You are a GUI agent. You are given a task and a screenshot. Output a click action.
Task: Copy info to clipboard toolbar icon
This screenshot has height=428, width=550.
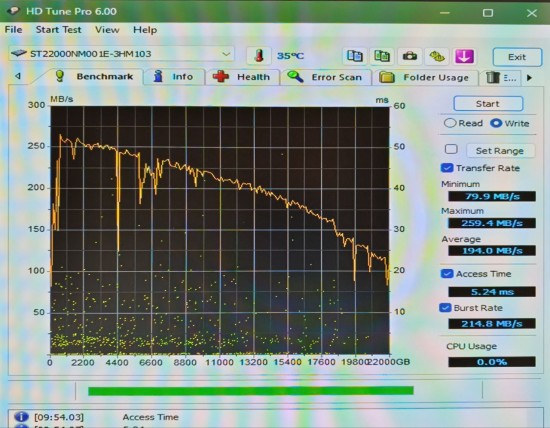(x=354, y=56)
